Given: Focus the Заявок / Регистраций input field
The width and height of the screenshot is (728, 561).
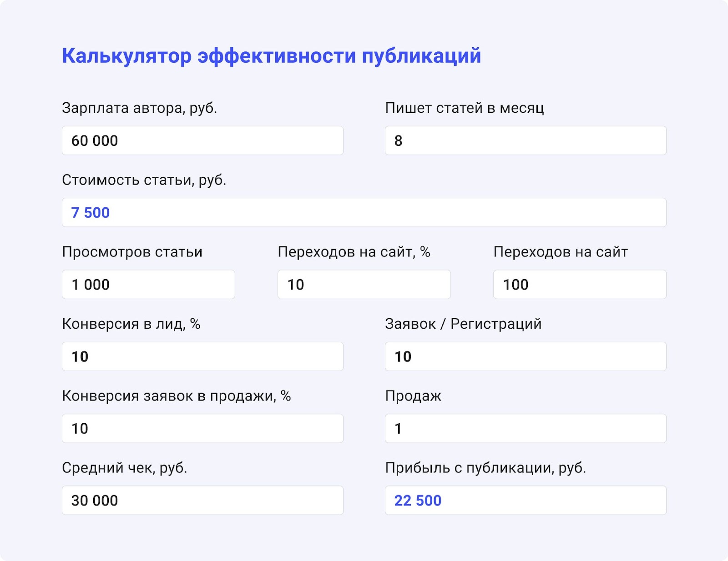Looking at the screenshot, I should point(526,356).
